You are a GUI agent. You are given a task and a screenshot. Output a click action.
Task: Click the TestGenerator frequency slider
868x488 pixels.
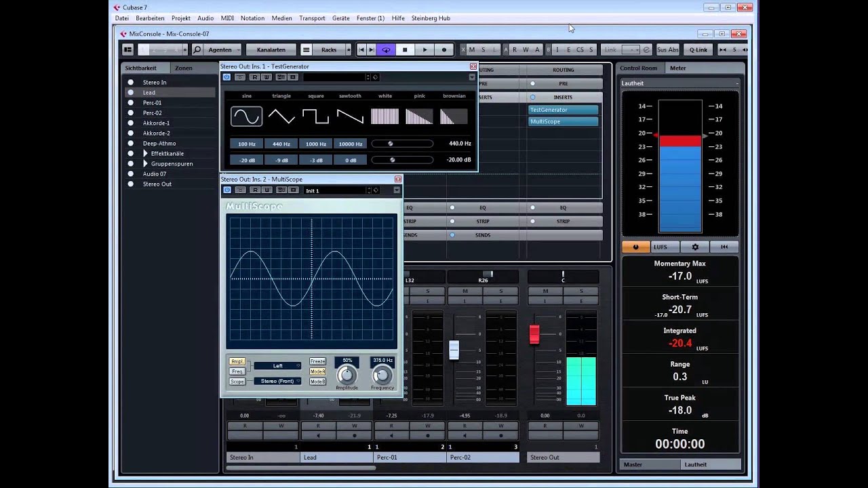click(x=401, y=144)
